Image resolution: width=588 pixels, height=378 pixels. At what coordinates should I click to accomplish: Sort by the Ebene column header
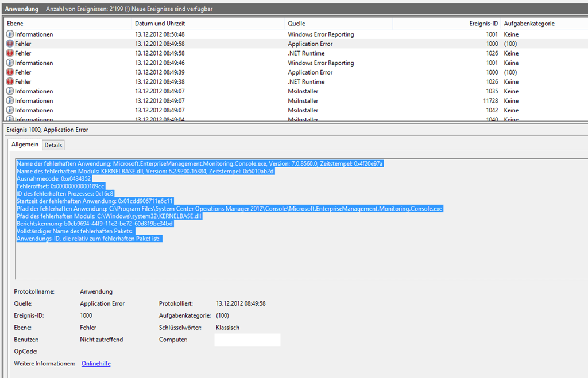(x=68, y=23)
